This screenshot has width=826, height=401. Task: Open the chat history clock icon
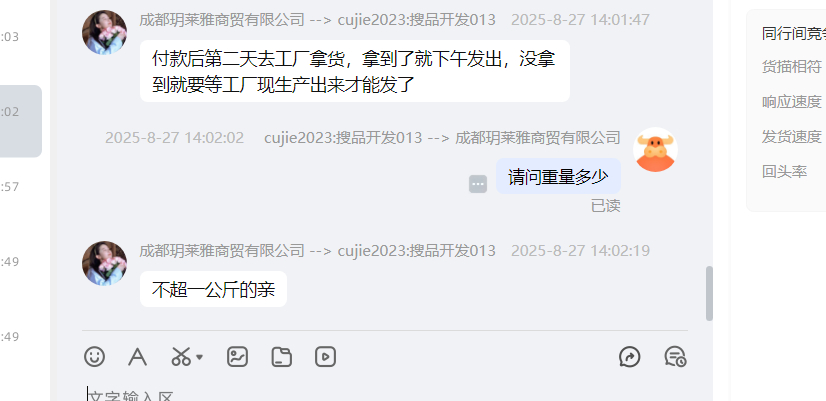pyautogui.click(x=675, y=357)
